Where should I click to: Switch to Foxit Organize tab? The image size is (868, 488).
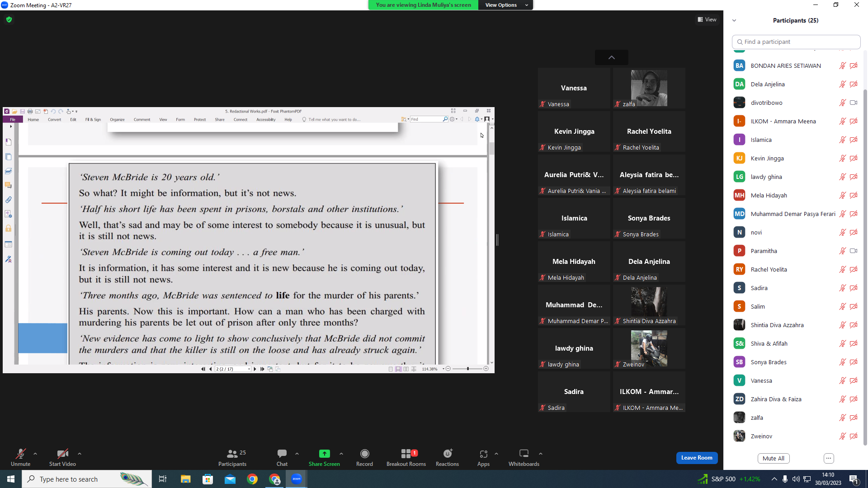[117, 120]
